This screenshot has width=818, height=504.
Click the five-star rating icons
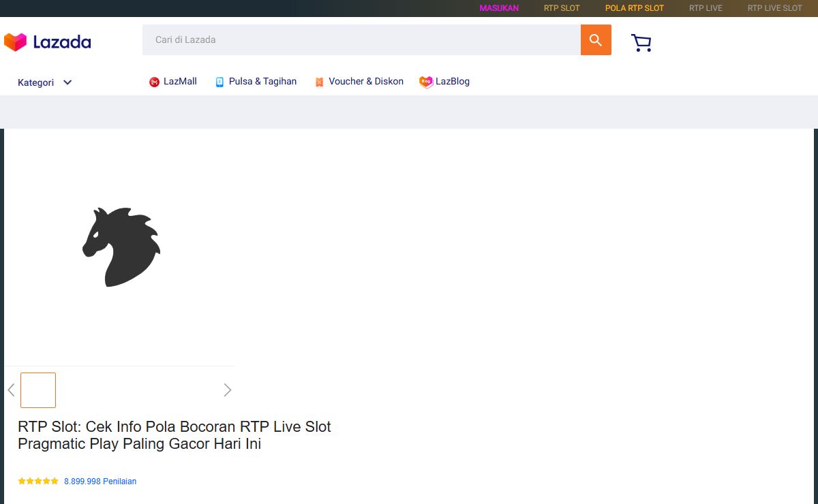[38, 482]
